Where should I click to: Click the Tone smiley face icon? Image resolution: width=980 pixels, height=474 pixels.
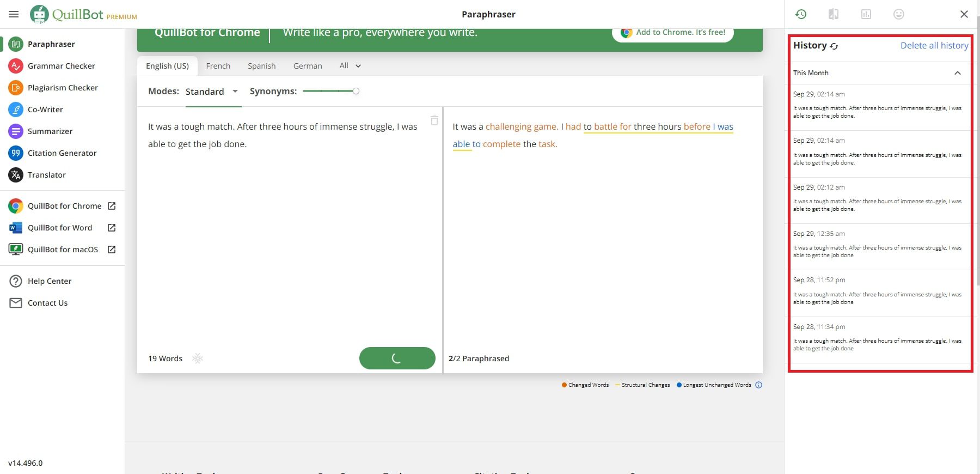[899, 14]
